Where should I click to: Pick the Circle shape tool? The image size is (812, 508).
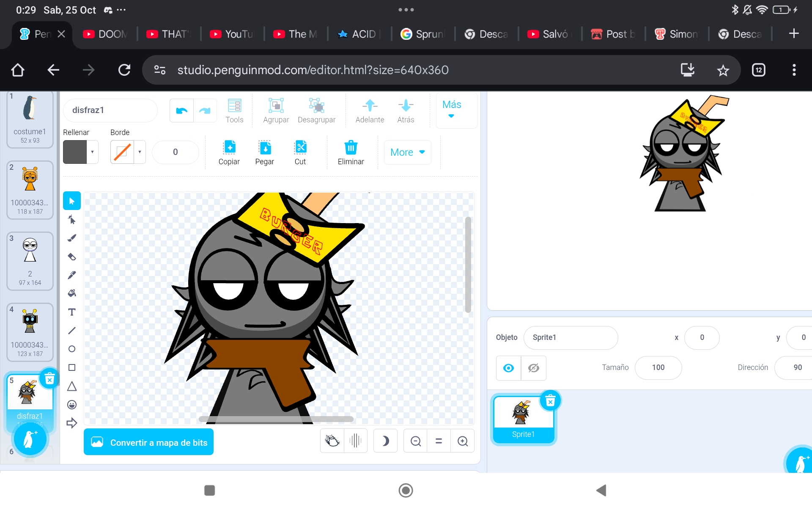pyautogui.click(x=72, y=349)
